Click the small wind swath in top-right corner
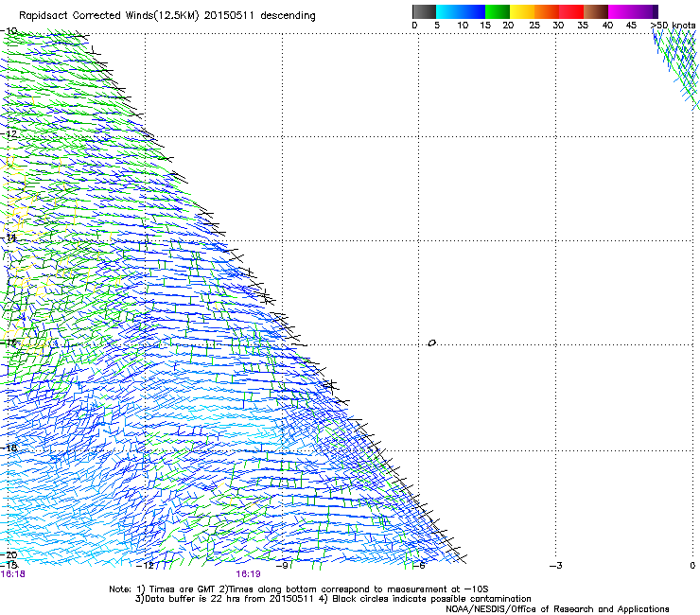 [677, 67]
